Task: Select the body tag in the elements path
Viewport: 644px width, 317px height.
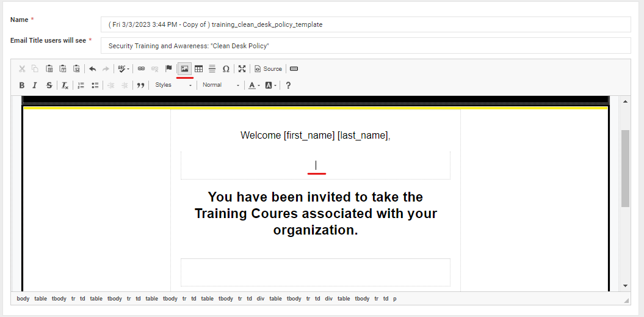Action: (23, 299)
